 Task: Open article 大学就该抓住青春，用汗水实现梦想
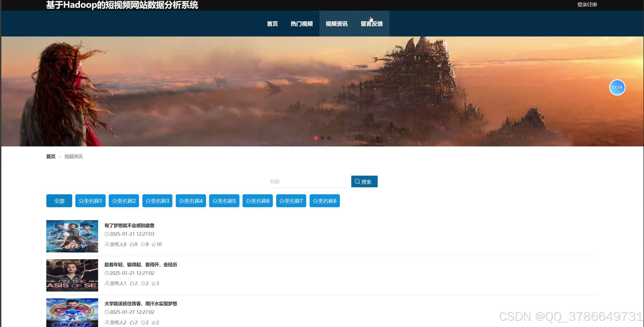coord(141,304)
